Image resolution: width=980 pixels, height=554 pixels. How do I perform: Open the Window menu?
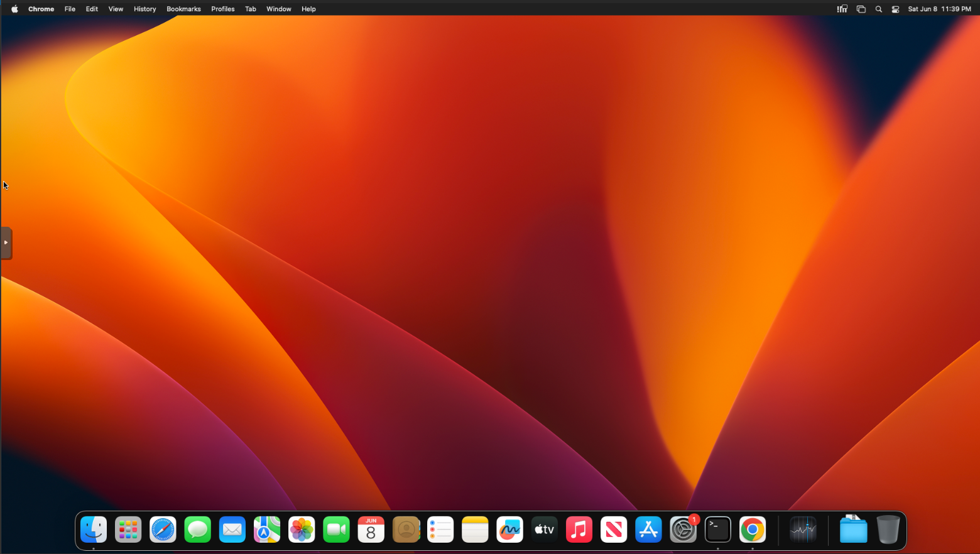(278, 9)
